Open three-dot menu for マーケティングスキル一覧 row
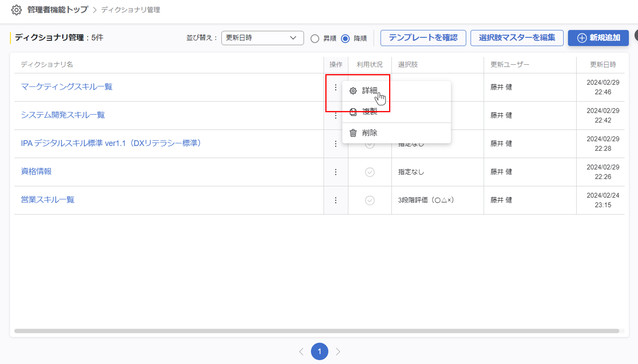This screenshot has height=364, width=638. (336, 87)
